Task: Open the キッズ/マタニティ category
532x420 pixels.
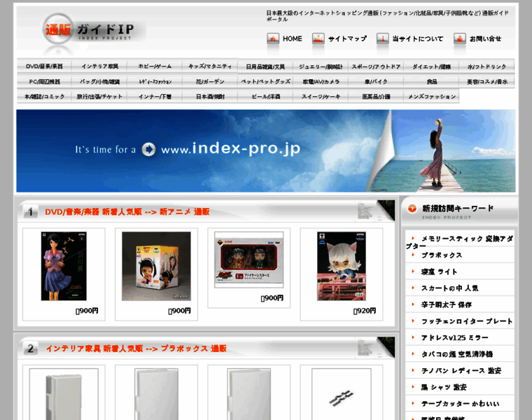Action: 210,66
